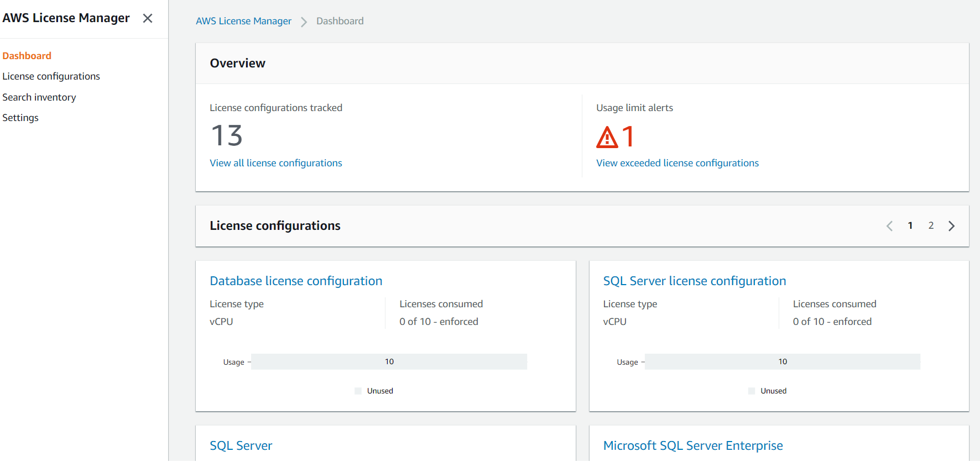The image size is (980, 462).
Task: Click the Database configuration usage bar
Action: click(389, 361)
